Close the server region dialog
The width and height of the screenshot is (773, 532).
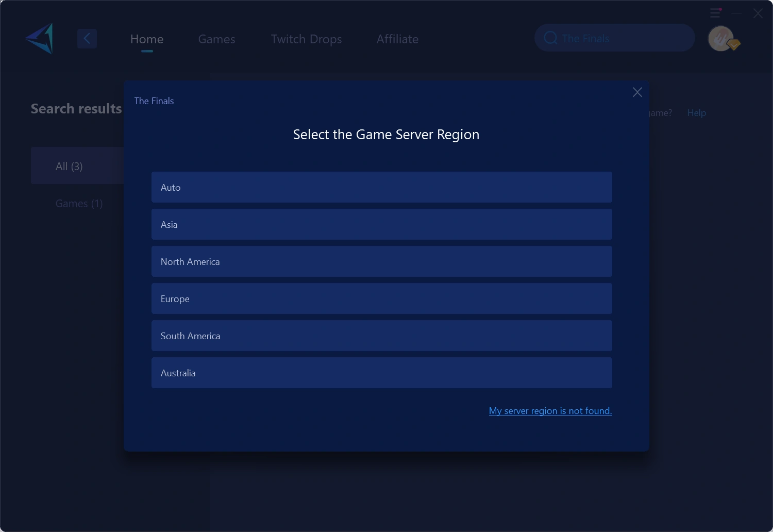click(637, 92)
